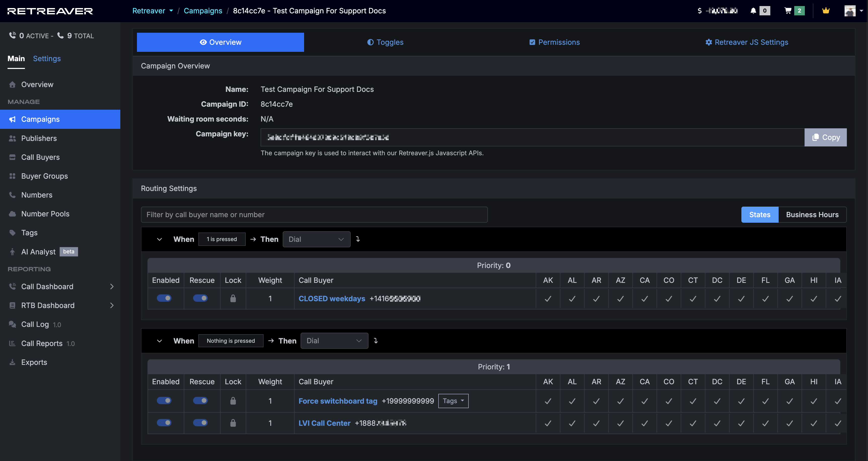This screenshot has height=461, width=868.
Task: Open the CLOSED weekdays call buyer link
Action: point(332,299)
